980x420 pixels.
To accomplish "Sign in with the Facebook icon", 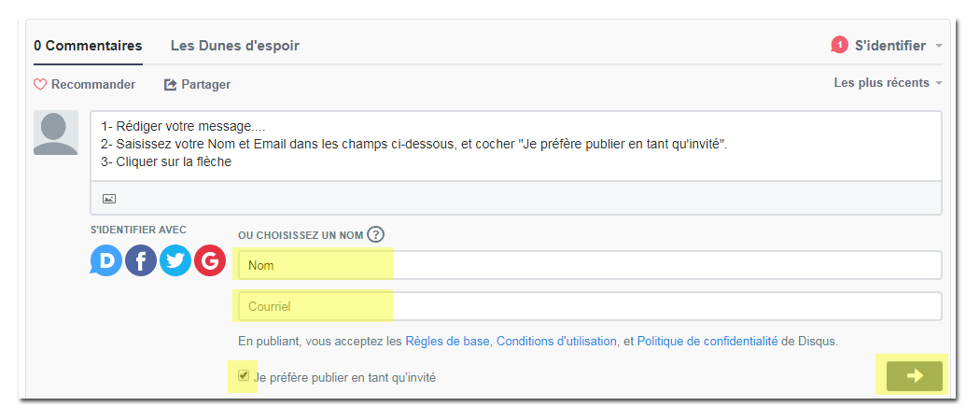I will pos(141,260).
